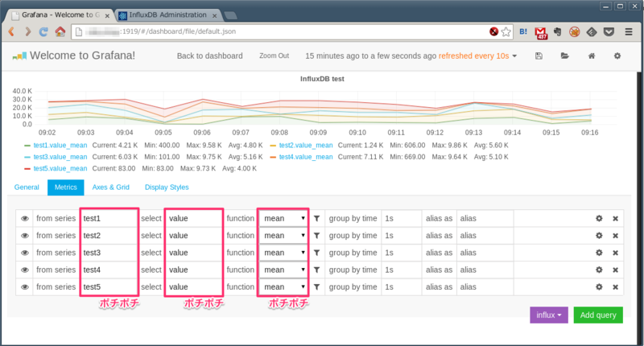Hide the test2 query with eye icon

pos(25,236)
